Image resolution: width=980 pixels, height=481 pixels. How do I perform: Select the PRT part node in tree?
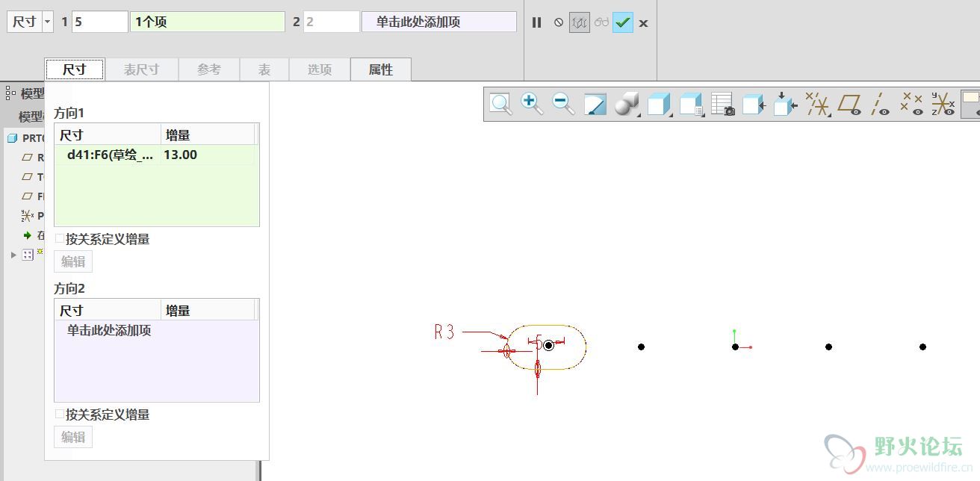point(25,138)
